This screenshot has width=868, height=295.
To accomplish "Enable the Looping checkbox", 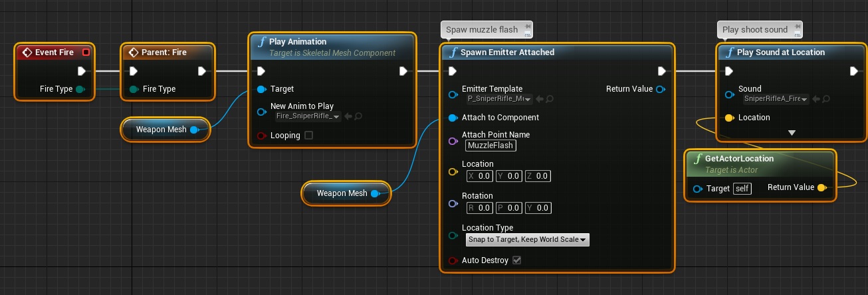I will click(x=308, y=136).
